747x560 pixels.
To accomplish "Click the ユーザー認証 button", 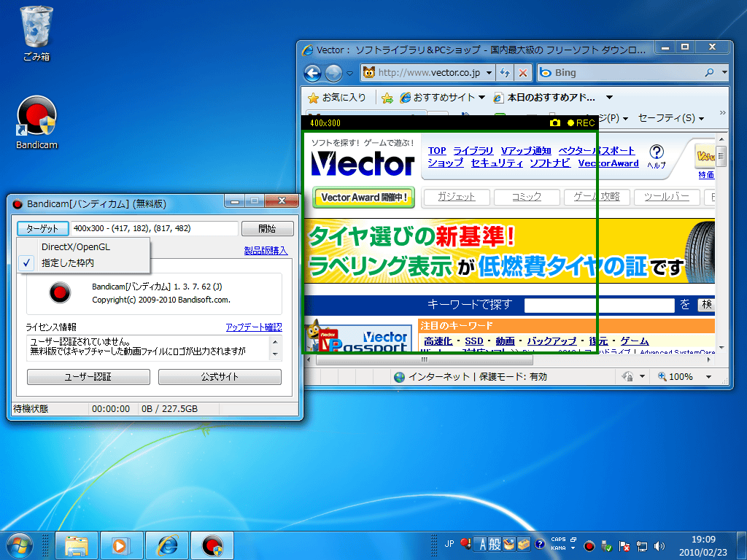I will point(88,377).
